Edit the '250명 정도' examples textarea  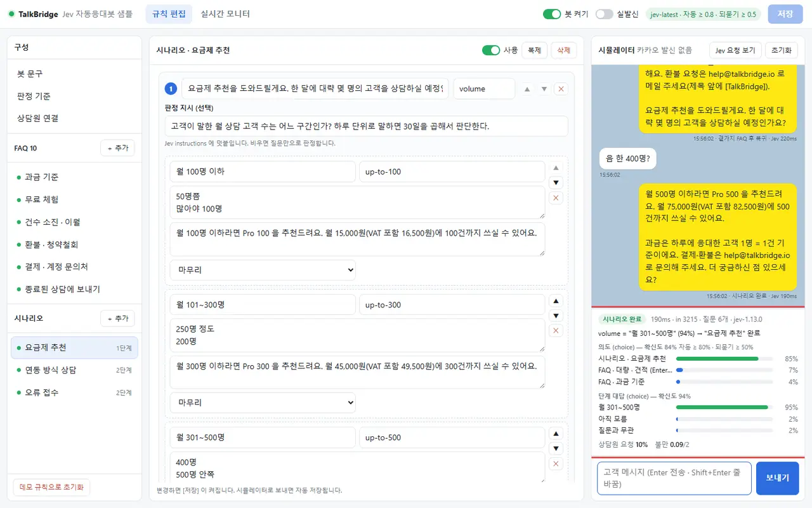357,335
